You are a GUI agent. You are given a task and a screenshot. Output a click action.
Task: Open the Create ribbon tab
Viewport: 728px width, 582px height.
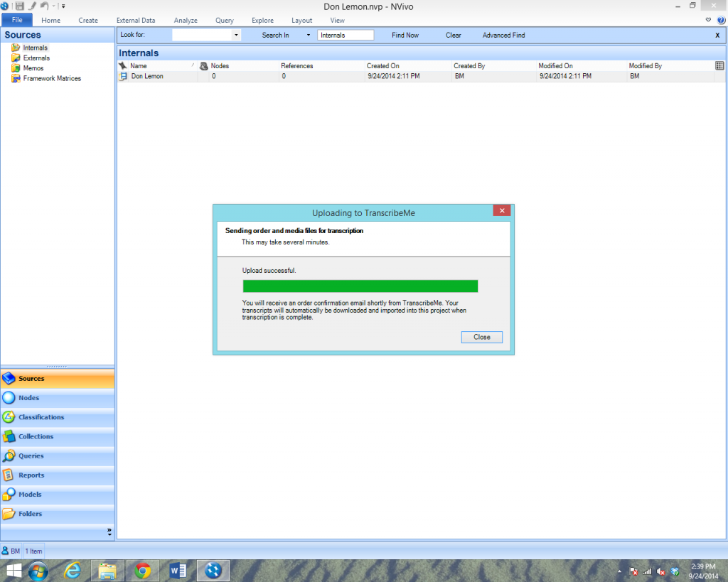point(87,21)
